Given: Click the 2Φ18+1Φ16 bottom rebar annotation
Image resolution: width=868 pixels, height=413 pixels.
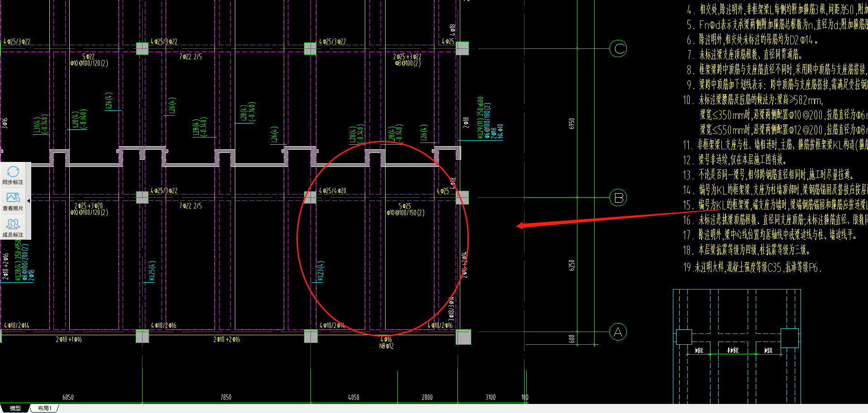Looking at the screenshot, I should tap(69, 339).
